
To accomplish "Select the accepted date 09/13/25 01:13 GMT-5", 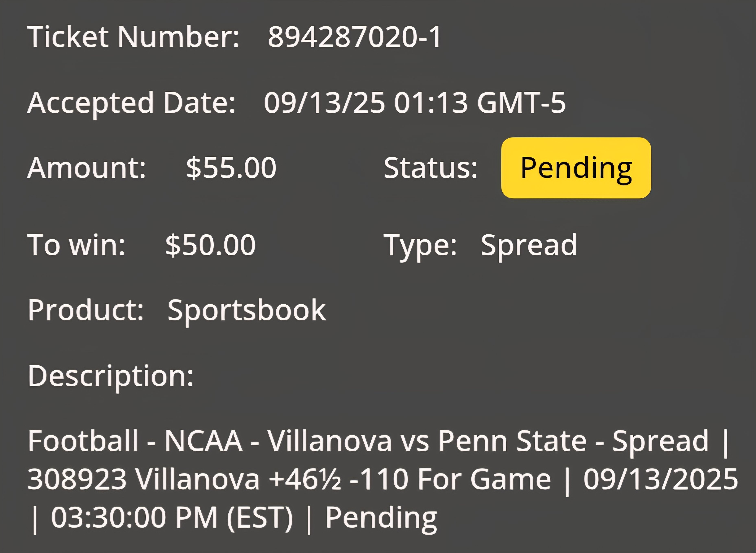I will (x=415, y=102).
